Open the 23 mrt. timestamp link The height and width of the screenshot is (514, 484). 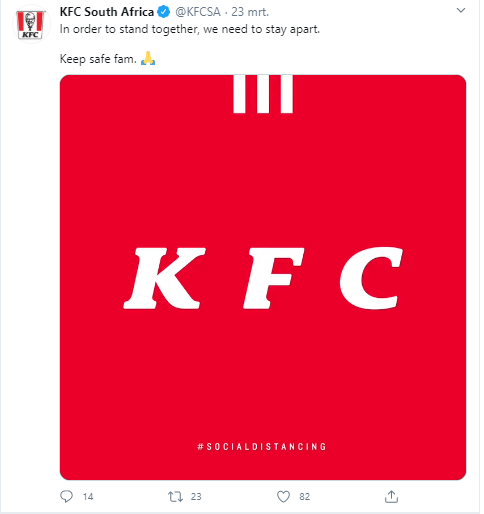[x=250, y=12]
